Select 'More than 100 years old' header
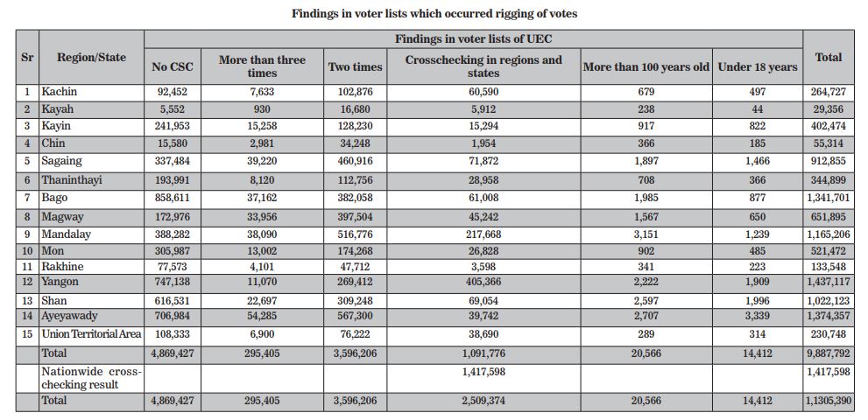 tap(646, 66)
